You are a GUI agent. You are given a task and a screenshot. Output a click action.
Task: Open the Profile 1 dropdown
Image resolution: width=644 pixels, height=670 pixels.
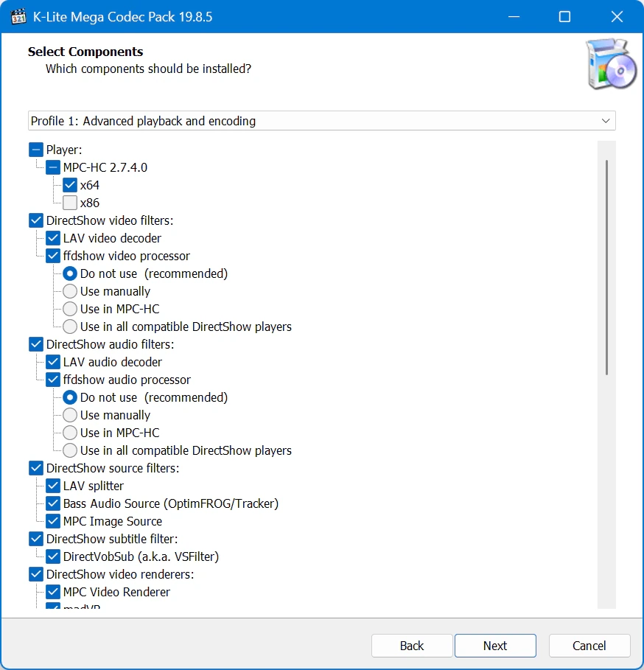point(321,121)
